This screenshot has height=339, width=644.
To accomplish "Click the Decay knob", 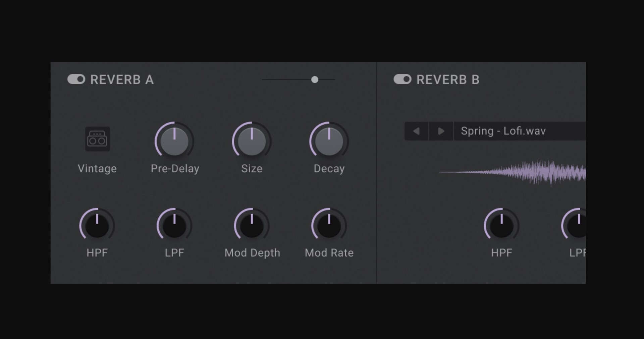I will pos(329,141).
